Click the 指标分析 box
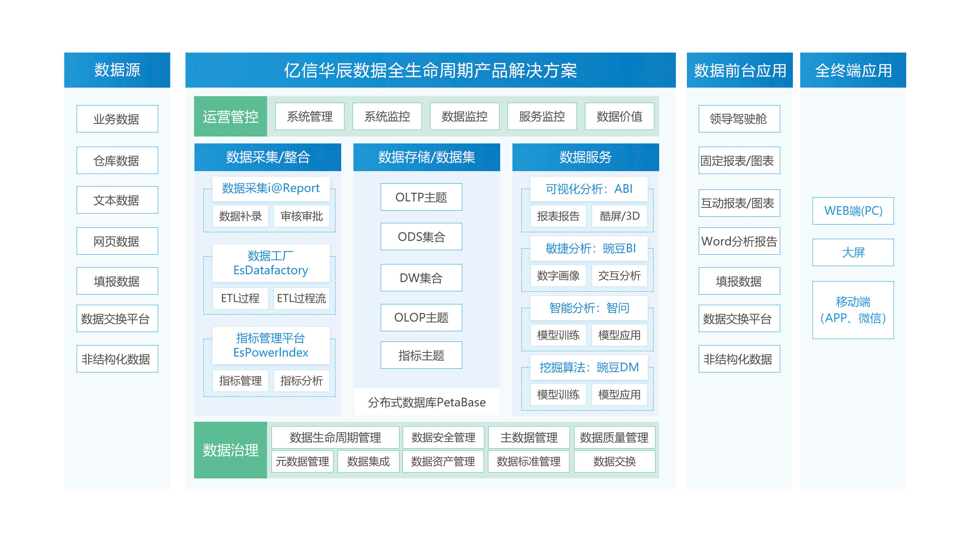Image resolution: width=980 pixels, height=535 pixels. [302, 381]
